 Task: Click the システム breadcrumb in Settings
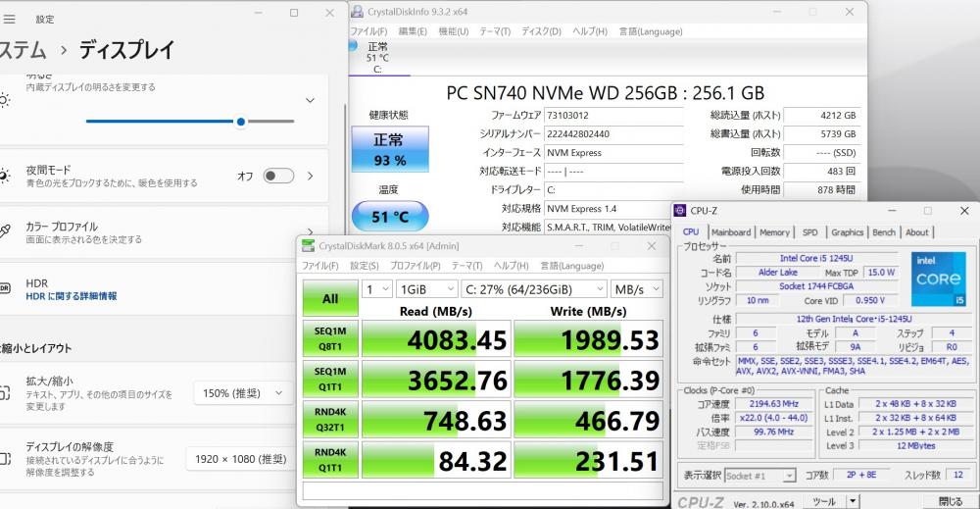pyautogui.click(x=24, y=50)
